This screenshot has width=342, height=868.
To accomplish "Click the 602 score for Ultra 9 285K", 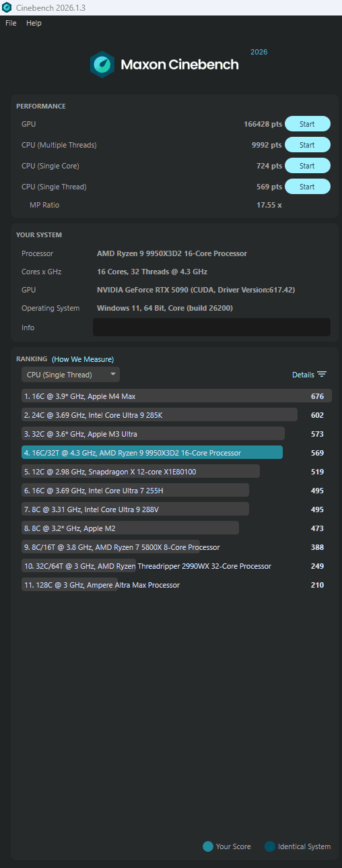I will click(x=317, y=415).
